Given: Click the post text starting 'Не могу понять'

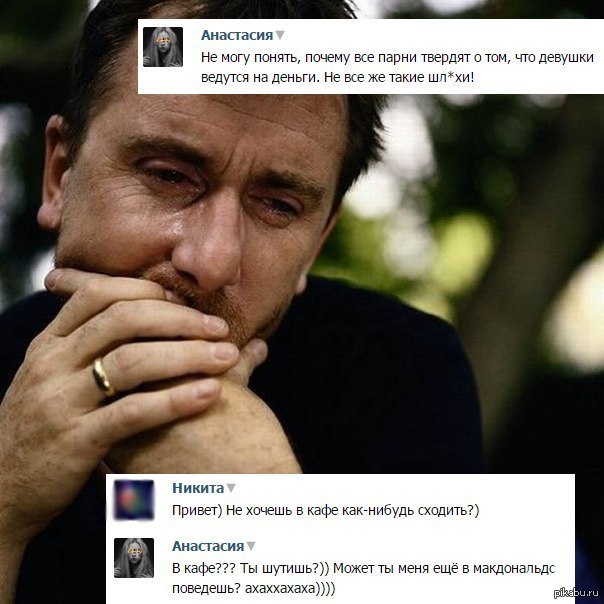Looking at the screenshot, I should tap(397, 67).
